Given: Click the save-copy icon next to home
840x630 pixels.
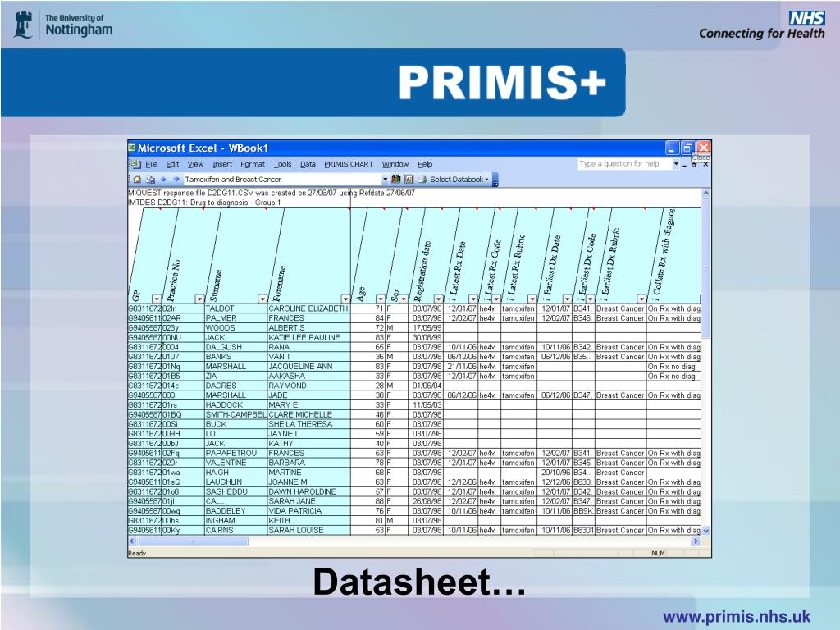Looking at the screenshot, I should [151, 180].
